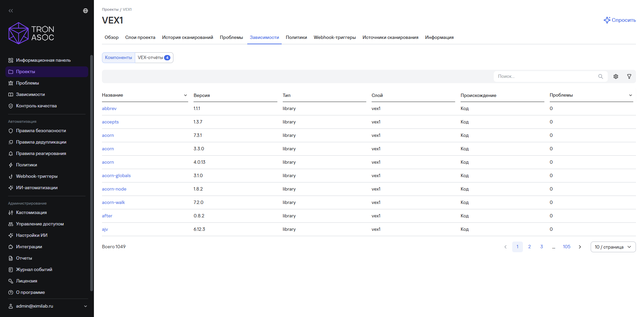Ask the AI assistant via Спросить
This screenshot has width=644, height=317.
point(620,20)
